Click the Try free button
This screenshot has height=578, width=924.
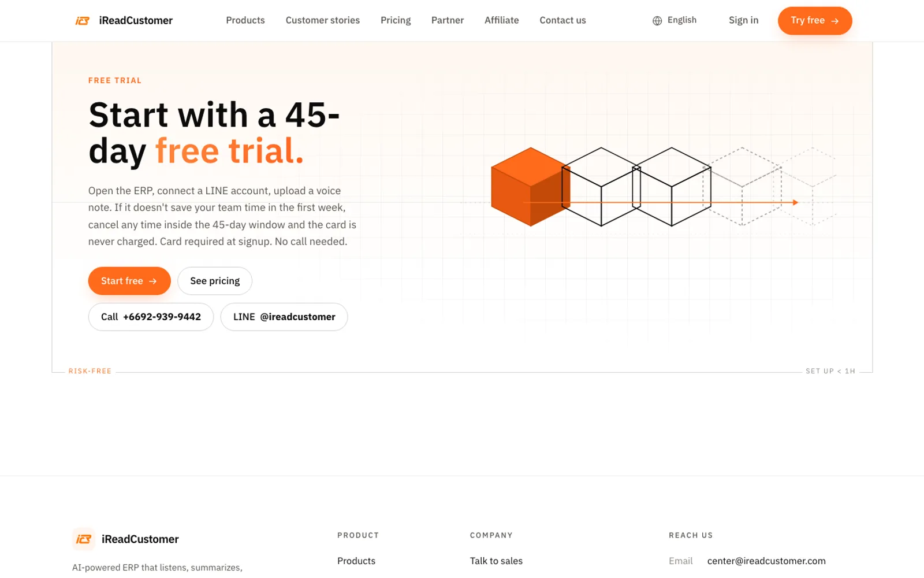(815, 21)
